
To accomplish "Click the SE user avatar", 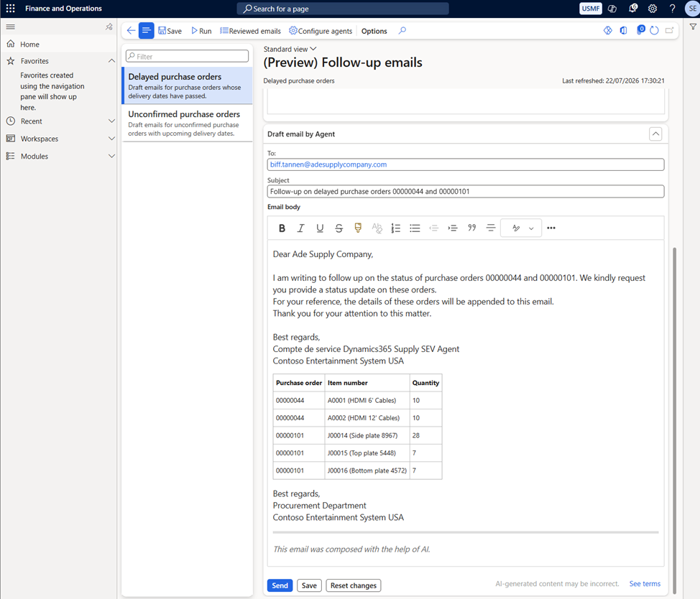I will pyautogui.click(x=692, y=9).
